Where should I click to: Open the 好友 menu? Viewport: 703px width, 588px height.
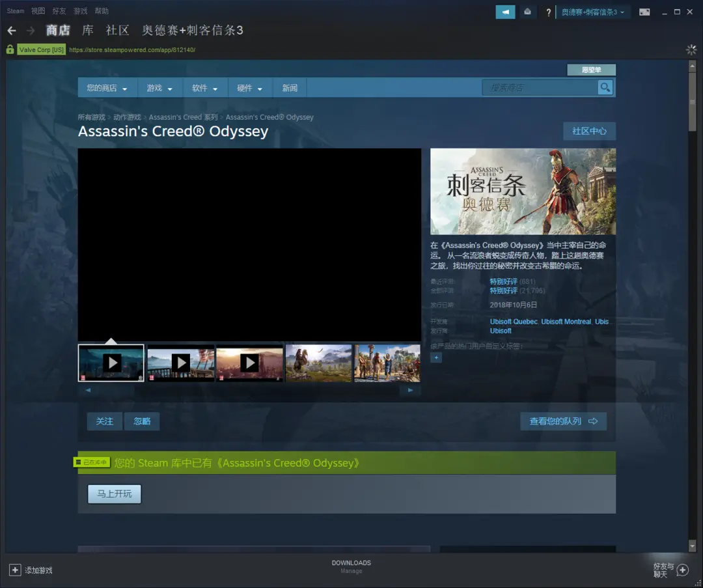pyautogui.click(x=59, y=11)
